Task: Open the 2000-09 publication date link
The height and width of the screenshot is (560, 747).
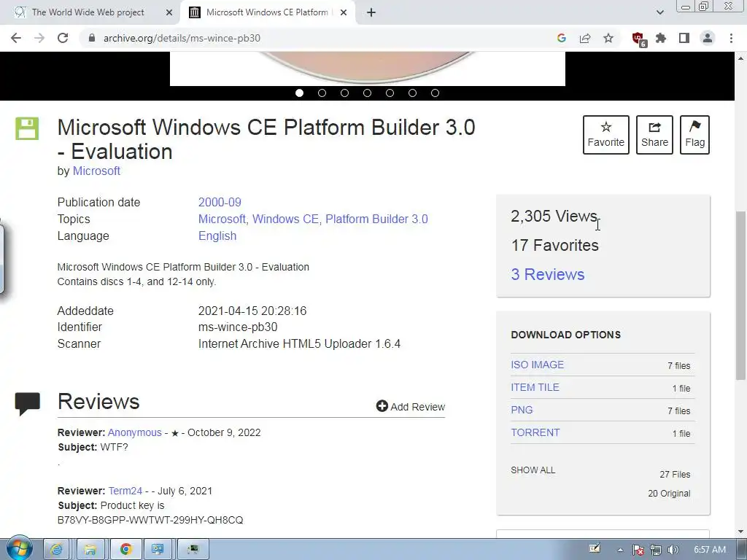Action: click(x=220, y=203)
